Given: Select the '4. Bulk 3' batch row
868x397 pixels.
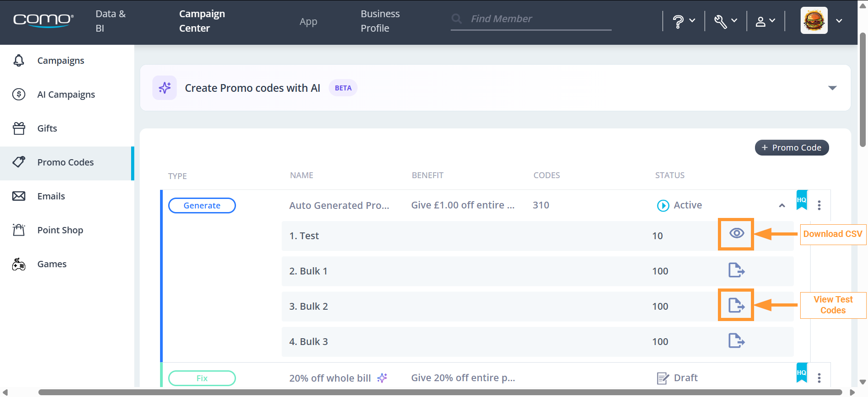Looking at the screenshot, I should [x=538, y=342].
